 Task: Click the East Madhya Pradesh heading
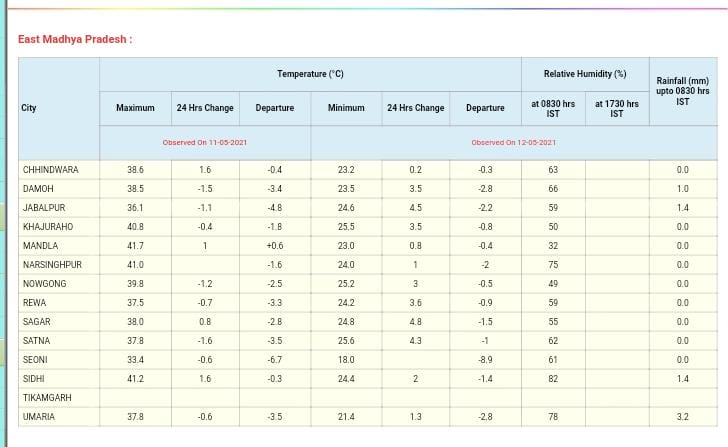coord(75,39)
